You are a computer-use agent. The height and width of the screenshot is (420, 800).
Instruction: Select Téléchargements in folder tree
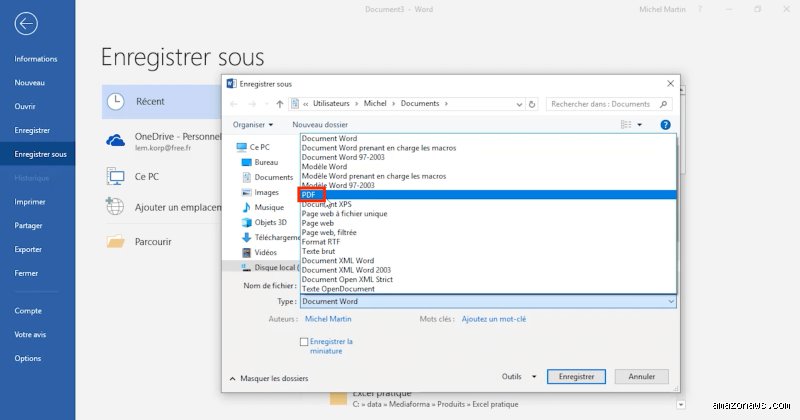270,237
